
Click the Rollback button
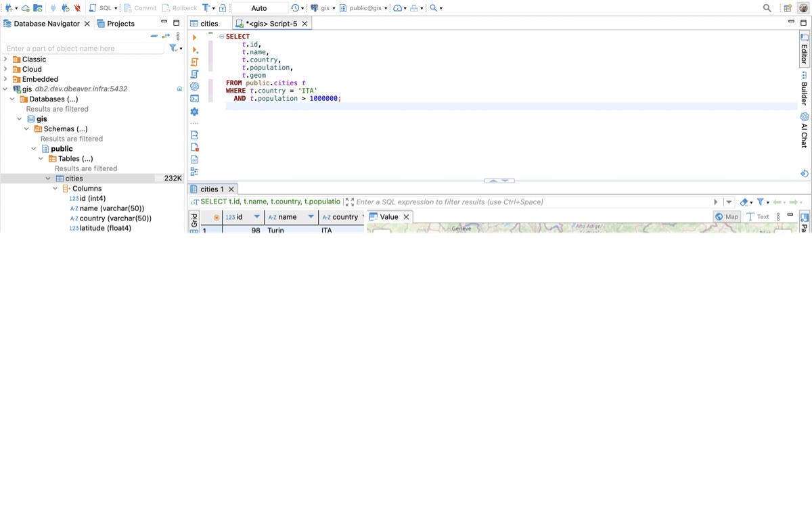tap(179, 8)
